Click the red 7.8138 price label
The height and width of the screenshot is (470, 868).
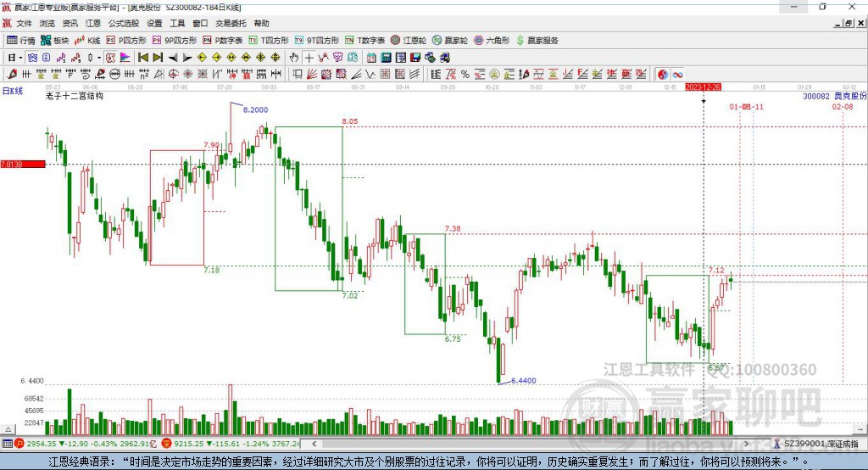[x=23, y=165]
